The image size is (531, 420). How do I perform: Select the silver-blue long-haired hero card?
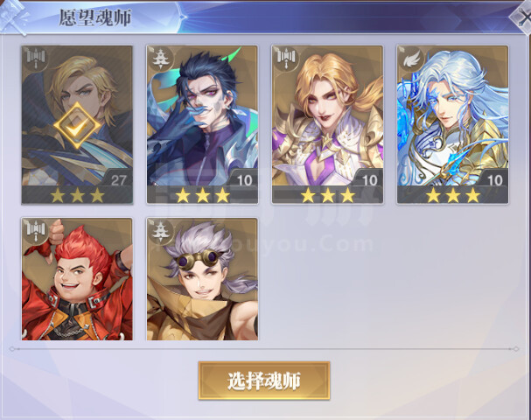[x=453, y=124]
